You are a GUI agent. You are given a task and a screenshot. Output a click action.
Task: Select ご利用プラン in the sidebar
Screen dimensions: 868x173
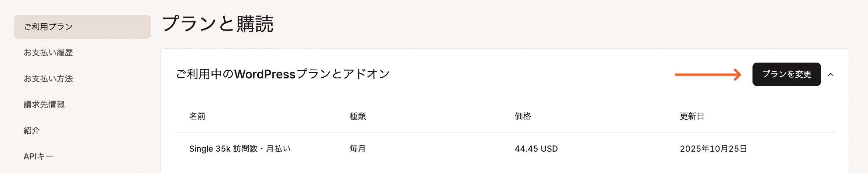48,27
